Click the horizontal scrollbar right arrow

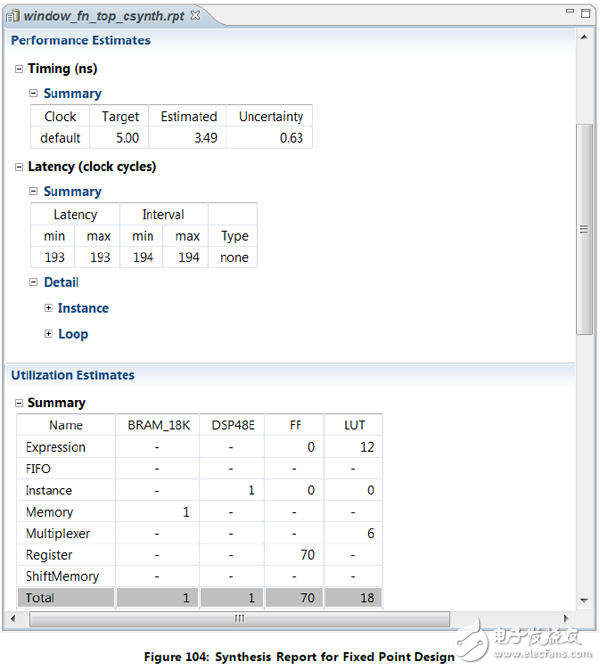coord(570,619)
